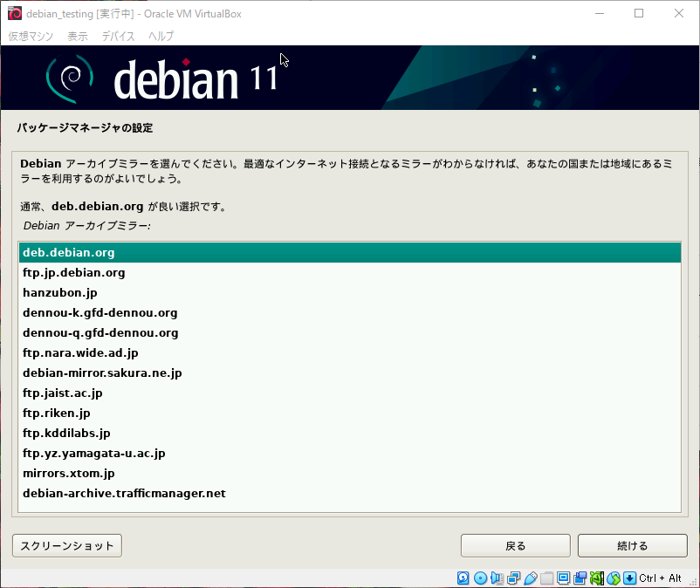Click the recording status icon
700x588 pixels.
(580, 578)
